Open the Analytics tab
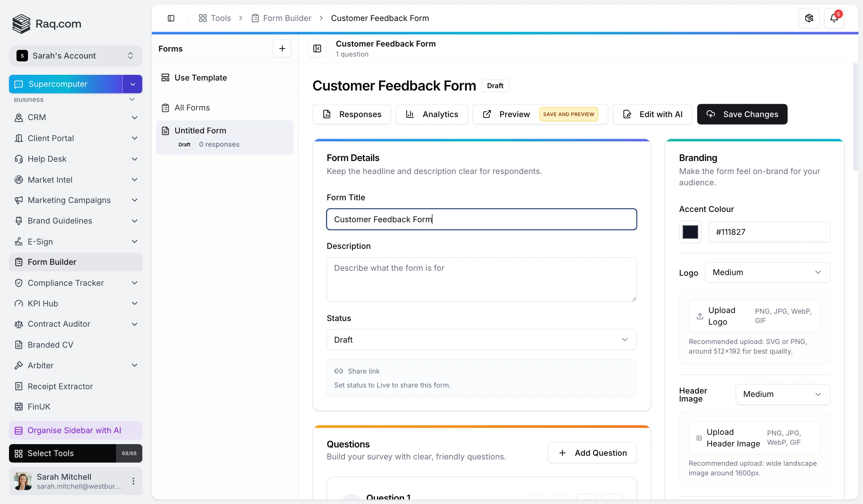This screenshot has width=863, height=504. pos(431,114)
